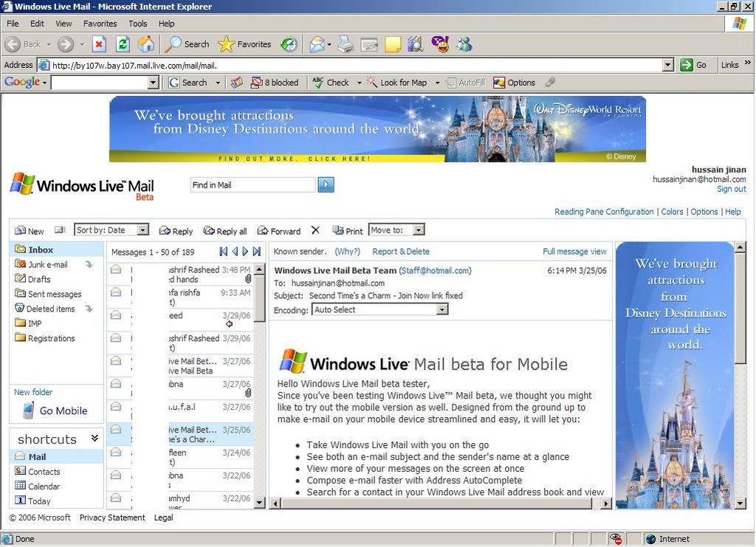The width and height of the screenshot is (756, 547).
Task: Empty Deleted items with its broom icon
Action: pos(89,309)
